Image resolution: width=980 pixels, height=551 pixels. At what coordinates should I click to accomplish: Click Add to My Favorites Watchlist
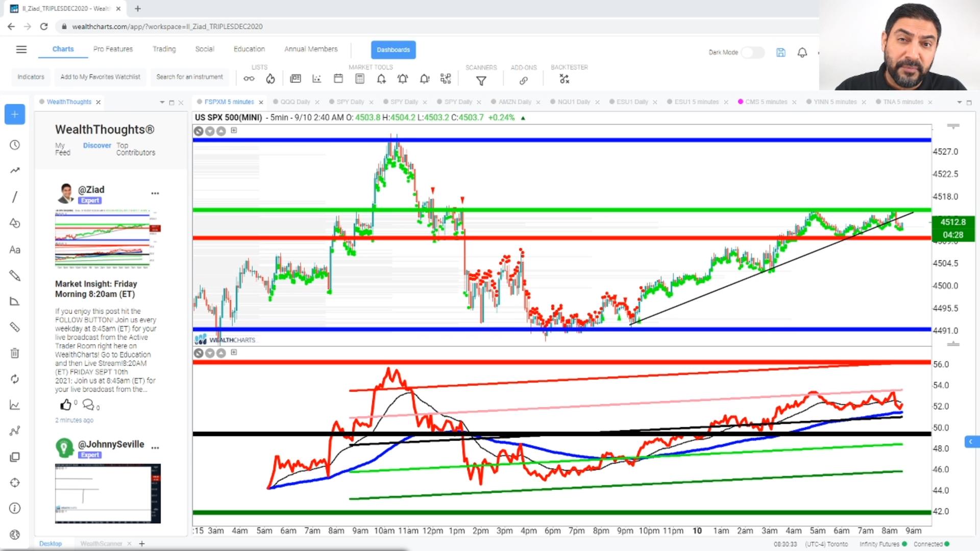coord(100,77)
